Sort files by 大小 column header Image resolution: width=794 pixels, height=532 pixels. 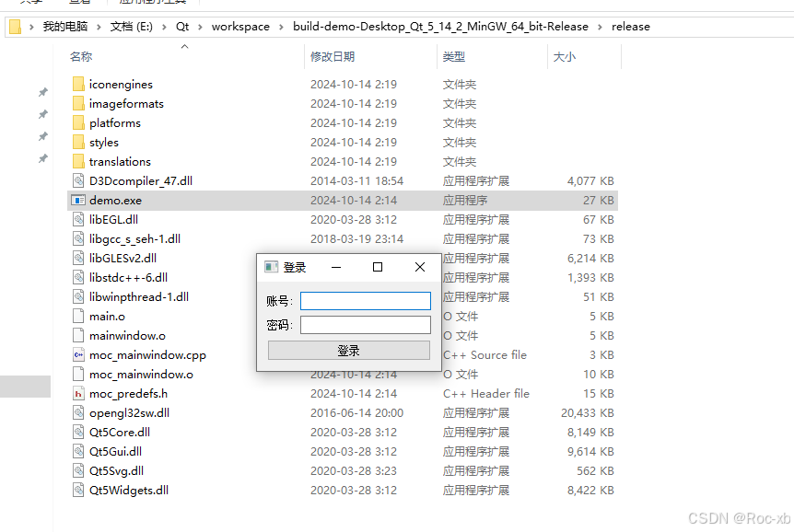click(x=565, y=57)
